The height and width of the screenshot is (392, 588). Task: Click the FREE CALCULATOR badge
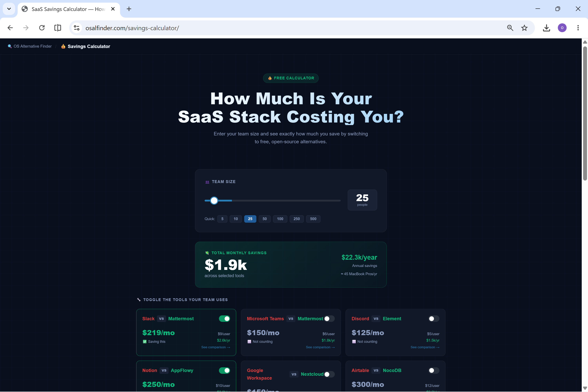tap(291, 78)
